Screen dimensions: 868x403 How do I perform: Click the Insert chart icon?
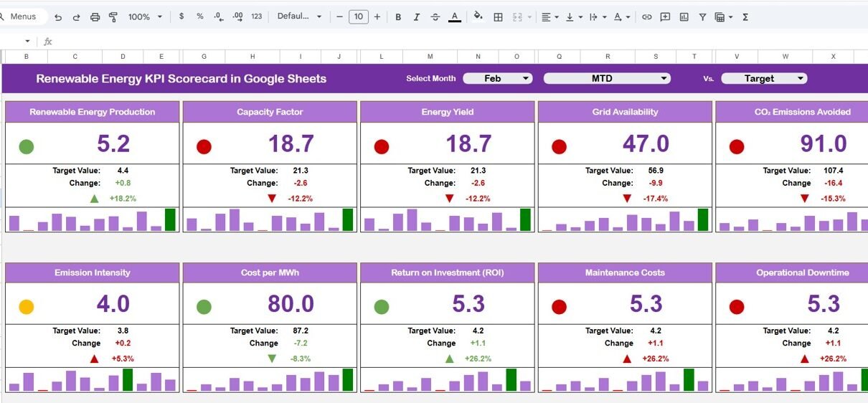684,16
